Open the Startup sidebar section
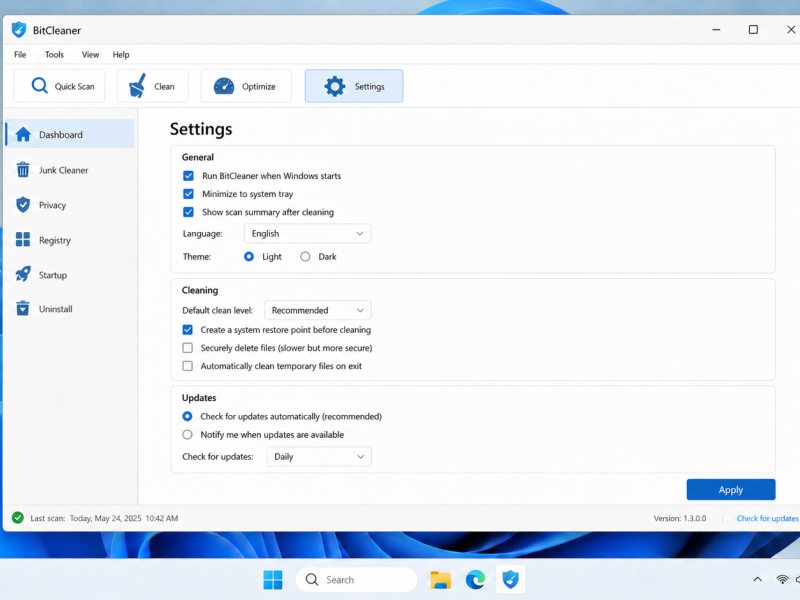The width and height of the screenshot is (800, 600). pos(70,274)
